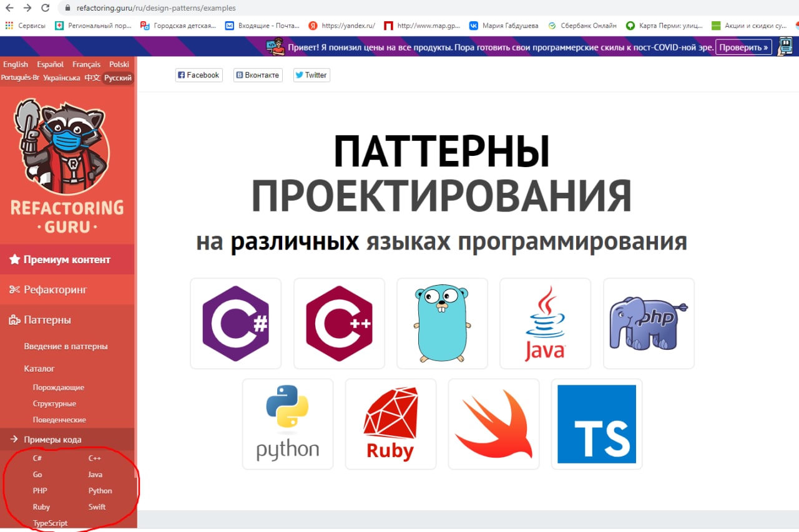The width and height of the screenshot is (799, 532).
Task: Open the Swift bird logo tile
Action: pyautogui.click(x=494, y=424)
